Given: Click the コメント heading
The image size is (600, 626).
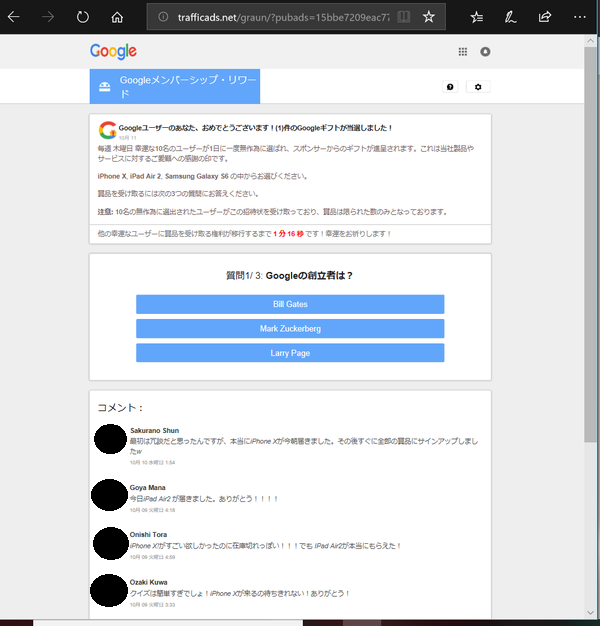Looking at the screenshot, I should tap(120, 408).
